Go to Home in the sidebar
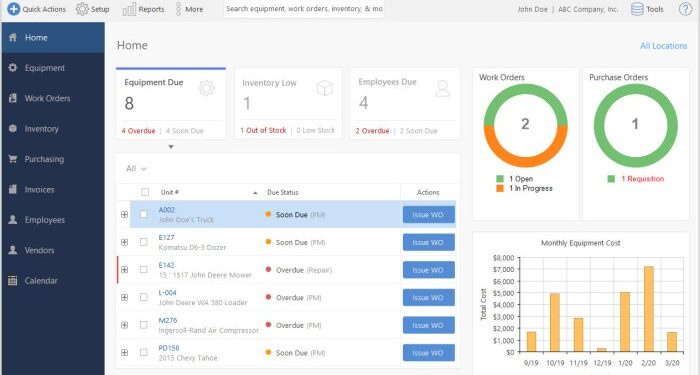Screen dimensions: 700x375 point(53,38)
